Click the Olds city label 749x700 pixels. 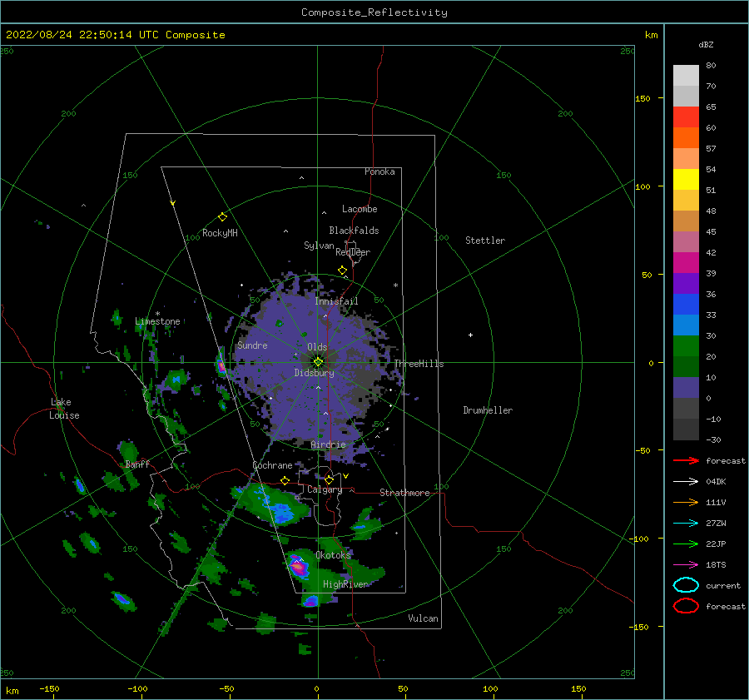tap(317, 347)
